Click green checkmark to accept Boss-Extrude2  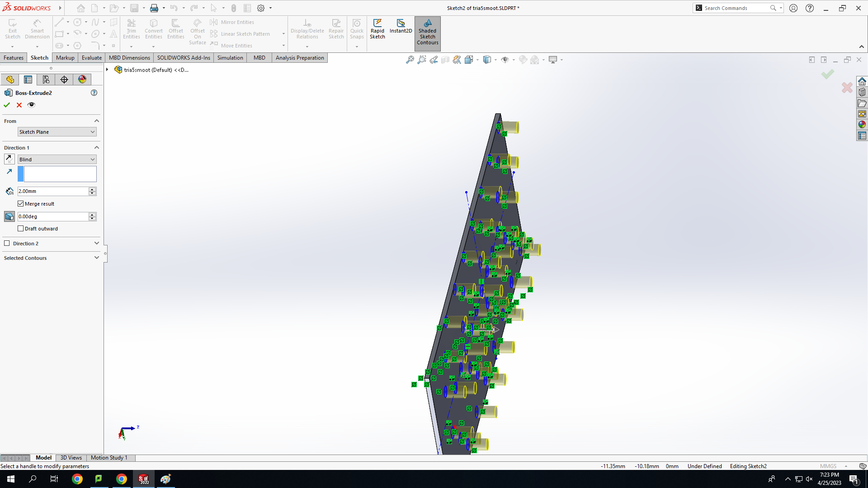pyautogui.click(x=7, y=105)
